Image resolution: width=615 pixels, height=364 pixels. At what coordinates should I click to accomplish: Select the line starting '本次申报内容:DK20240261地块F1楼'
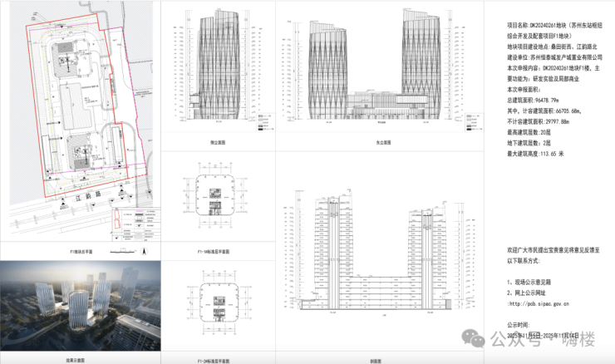tap(553, 68)
